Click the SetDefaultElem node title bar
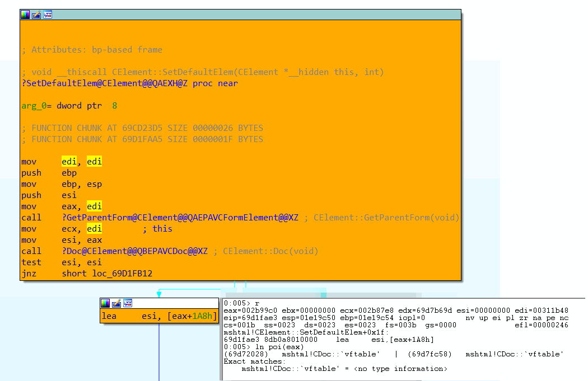The width and height of the screenshot is (588, 381). [240, 15]
